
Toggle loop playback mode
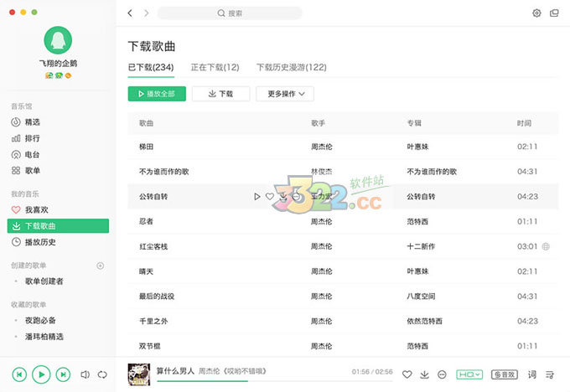tap(102, 374)
